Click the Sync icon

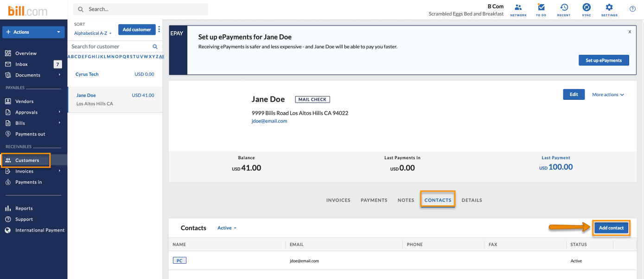pos(587,9)
